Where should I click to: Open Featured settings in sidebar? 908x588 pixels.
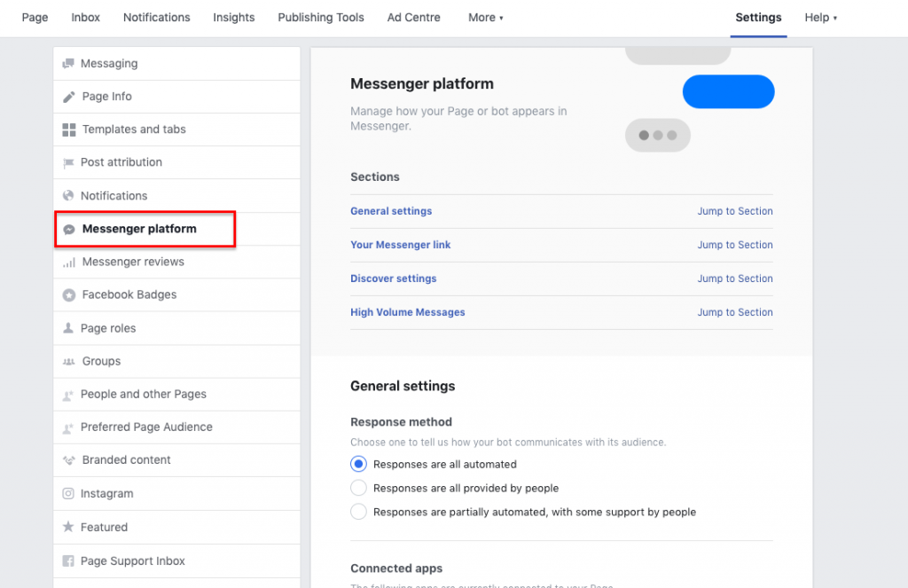click(x=176, y=527)
